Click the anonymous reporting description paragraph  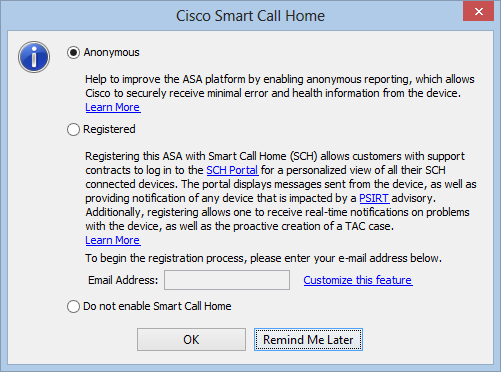[x=280, y=86]
